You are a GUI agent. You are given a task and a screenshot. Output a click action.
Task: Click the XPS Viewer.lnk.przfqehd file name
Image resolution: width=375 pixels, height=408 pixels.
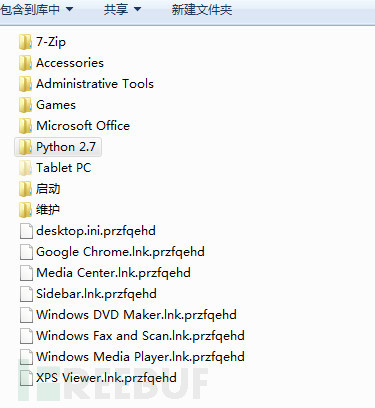pyautogui.click(x=106, y=378)
